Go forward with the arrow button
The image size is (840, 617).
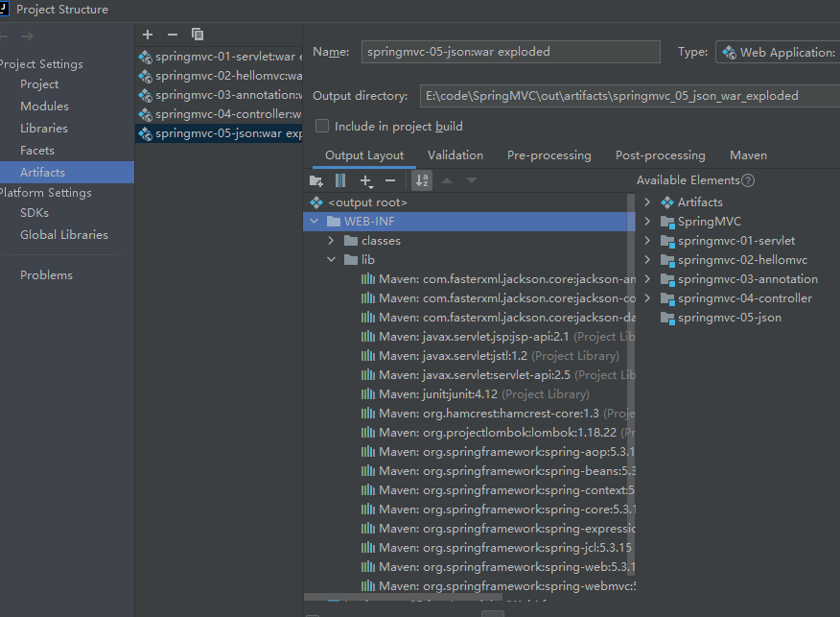point(27,36)
